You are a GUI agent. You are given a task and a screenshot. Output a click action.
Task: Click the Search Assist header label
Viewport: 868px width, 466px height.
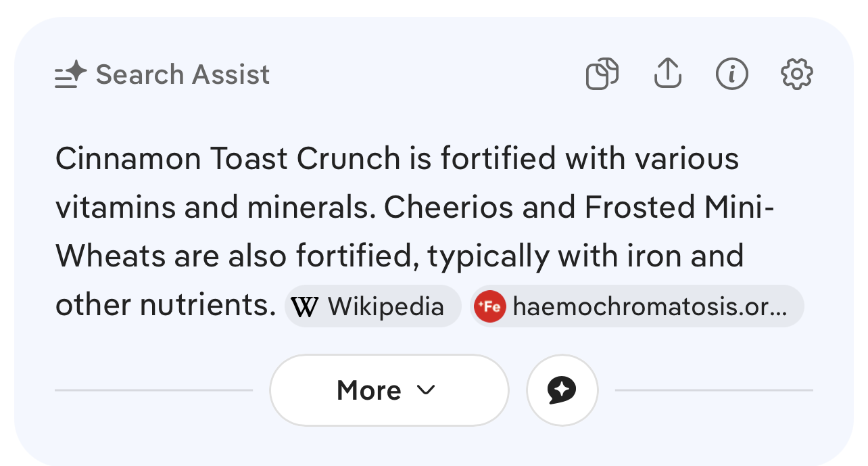[x=183, y=74]
